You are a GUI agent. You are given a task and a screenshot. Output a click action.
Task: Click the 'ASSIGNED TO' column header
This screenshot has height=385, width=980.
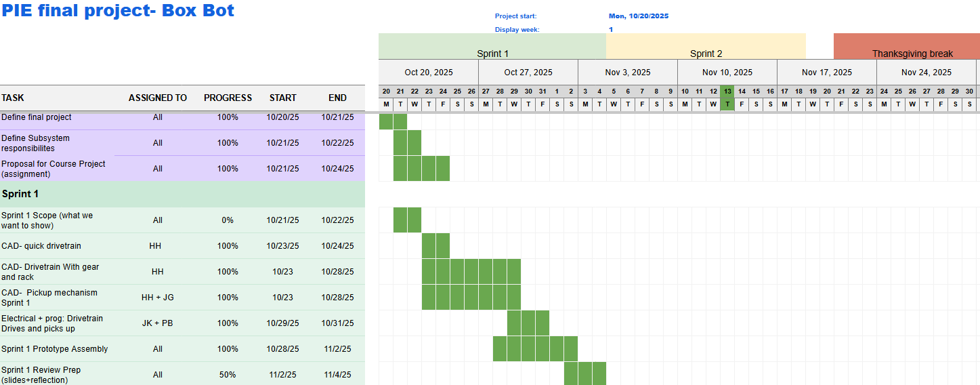click(x=158, y=98)
